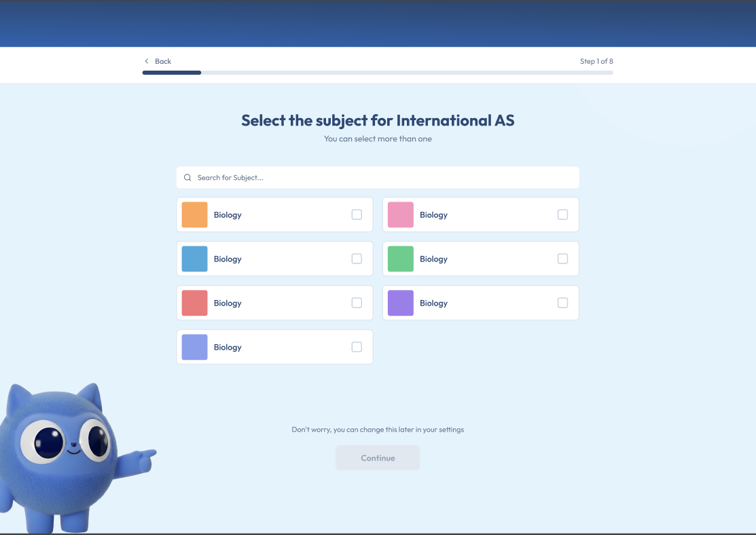Go back using the Back chevron arrow
756x535 pixels.
[146, 61]
